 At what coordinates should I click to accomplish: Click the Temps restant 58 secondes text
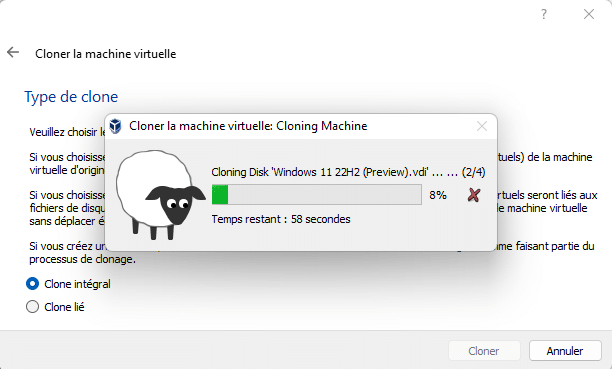point(281,219)
